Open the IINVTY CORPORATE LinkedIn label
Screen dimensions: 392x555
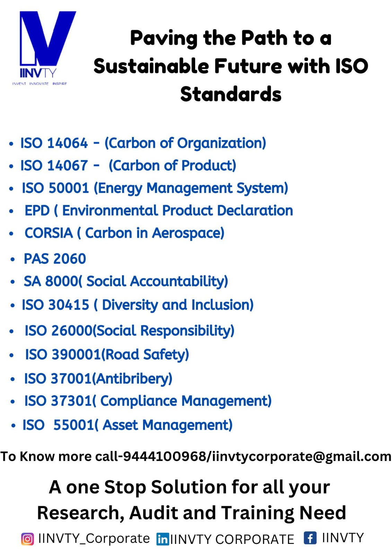pyautogui.click(x=232, y=539)
